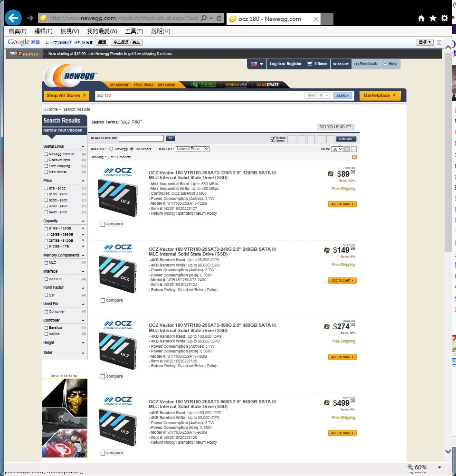Open the Sort By Lowest Price dropdown
The height and width of the screenshot is (476, 456).
(192, 149)
